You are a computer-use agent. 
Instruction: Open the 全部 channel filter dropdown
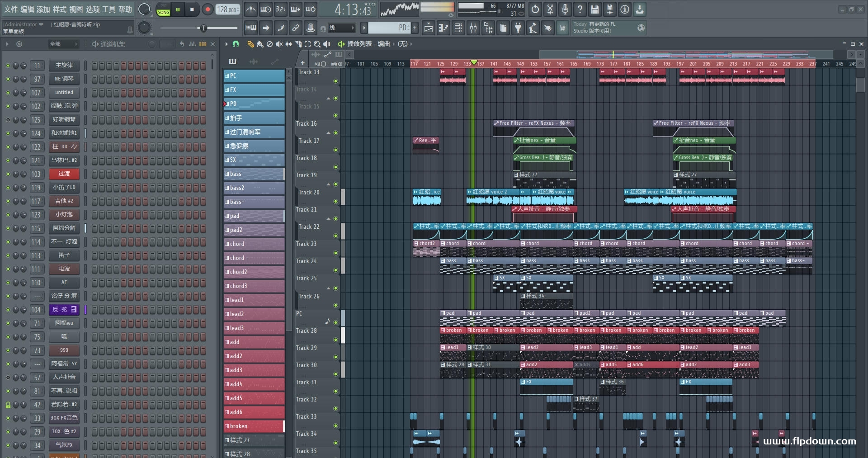click(63, 44)
